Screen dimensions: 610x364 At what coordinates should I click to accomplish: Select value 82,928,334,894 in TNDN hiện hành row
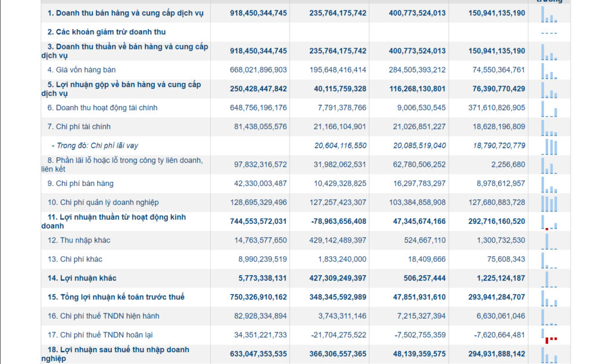point(260,316)
